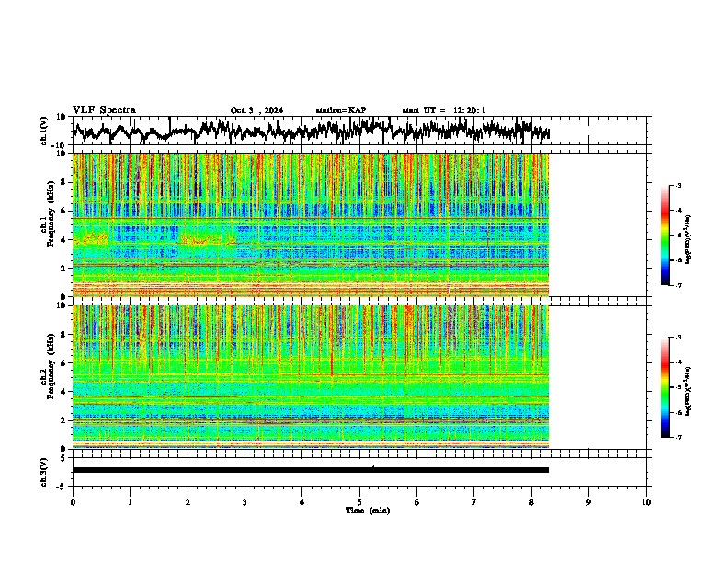
Task: Click the "6" tick on the time axis
Action: click(x=417, y=502)
